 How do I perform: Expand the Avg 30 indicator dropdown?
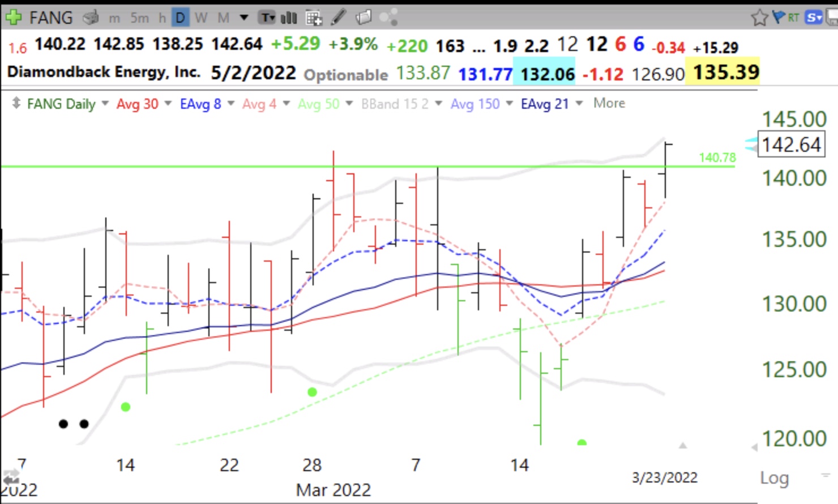click(168, 104)
